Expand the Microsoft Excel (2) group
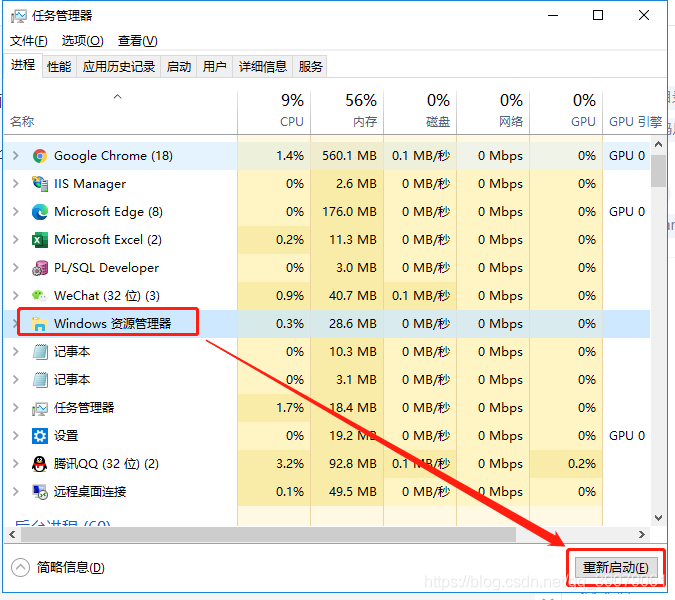The width and height of the screenshot is (675, 600). [16, 240]
